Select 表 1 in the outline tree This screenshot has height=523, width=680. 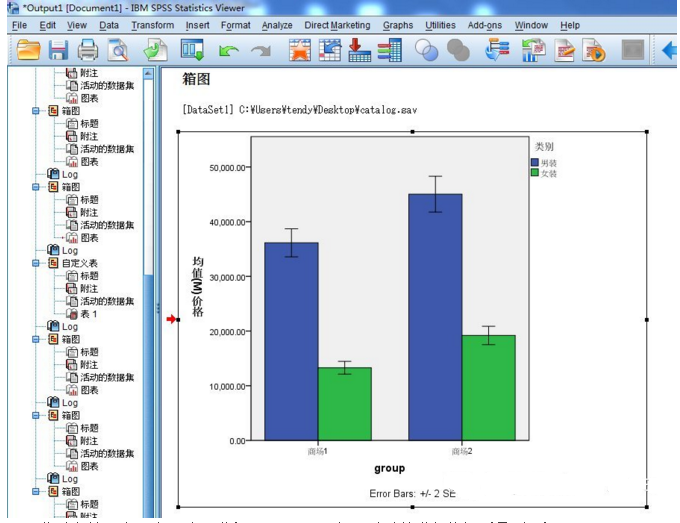click(88, 314)
